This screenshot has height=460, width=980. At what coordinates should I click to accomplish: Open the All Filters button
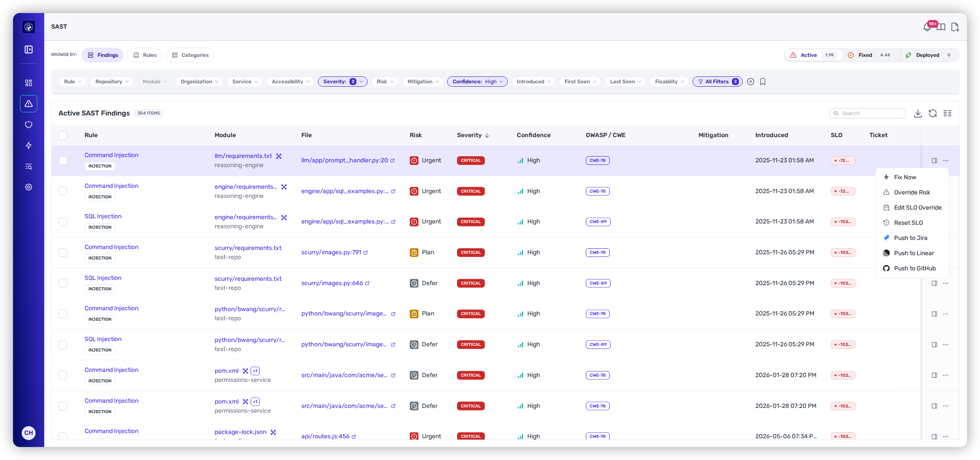click(717, 82)
